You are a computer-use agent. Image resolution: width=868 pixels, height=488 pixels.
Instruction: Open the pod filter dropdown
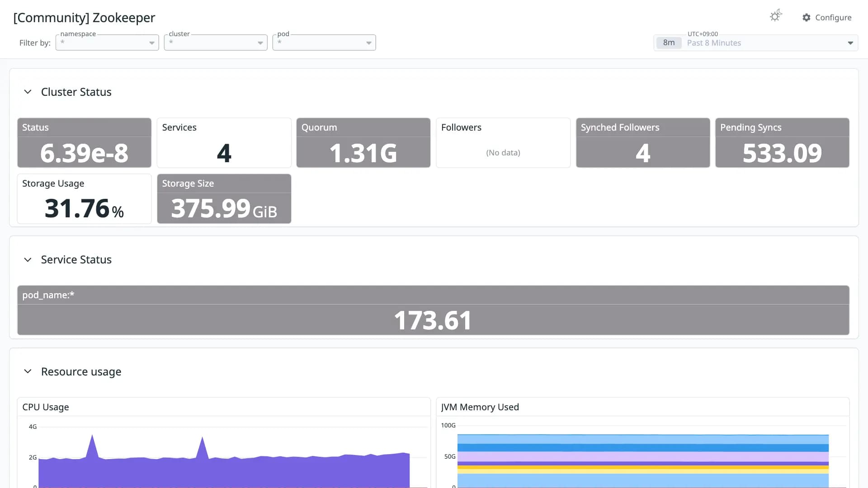pyautogui.click(x=324, y=42)
